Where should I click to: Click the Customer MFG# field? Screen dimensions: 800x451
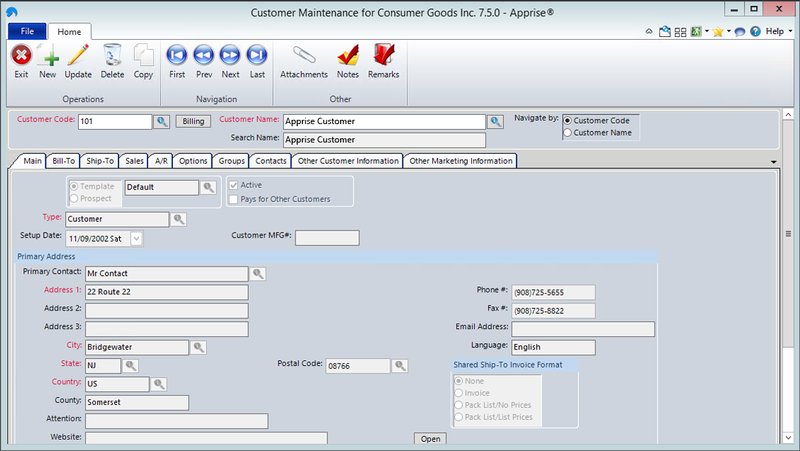point(327,238)
